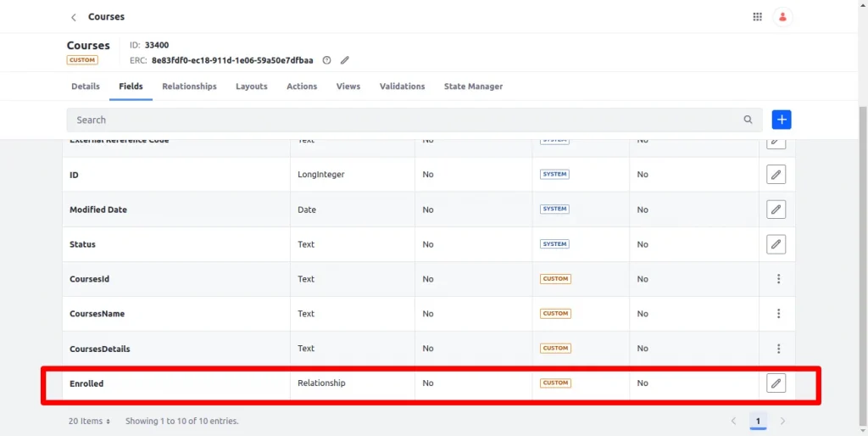Click page 1 in pagination
The image size is (868, 436).
pyautogui.click(x=758, y=421)
